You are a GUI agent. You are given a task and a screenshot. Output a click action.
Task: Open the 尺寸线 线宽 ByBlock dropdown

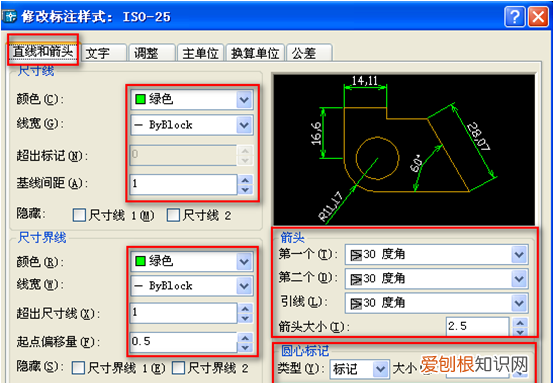[244, 125]
